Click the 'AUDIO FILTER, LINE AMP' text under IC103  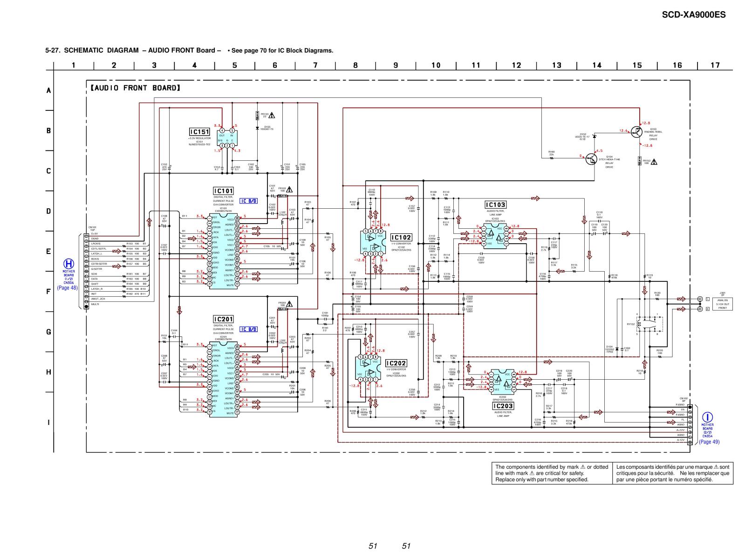495,213
